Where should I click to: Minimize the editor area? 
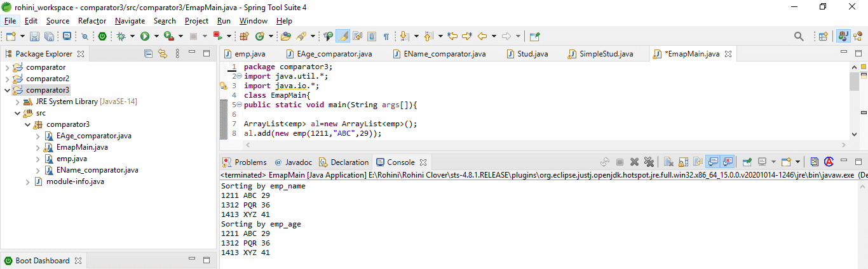coord(843,53)
